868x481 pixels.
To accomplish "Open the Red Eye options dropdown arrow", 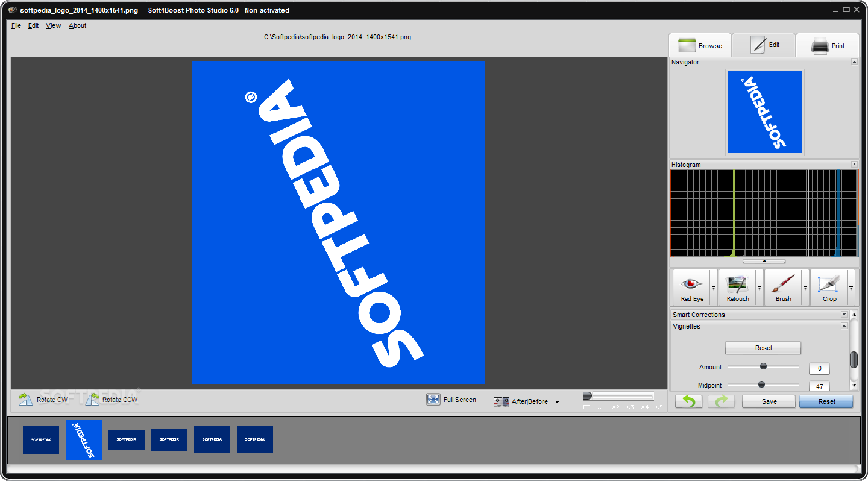I will coord(714,288).
